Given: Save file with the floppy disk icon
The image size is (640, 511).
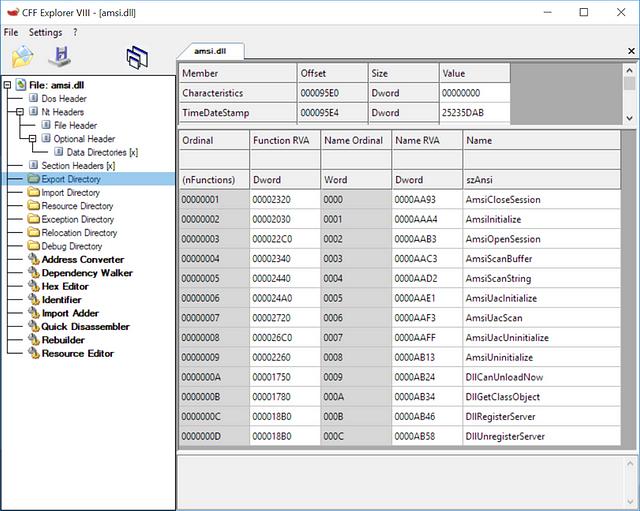Looking at the screenshot, I should (x=60, y=56).
